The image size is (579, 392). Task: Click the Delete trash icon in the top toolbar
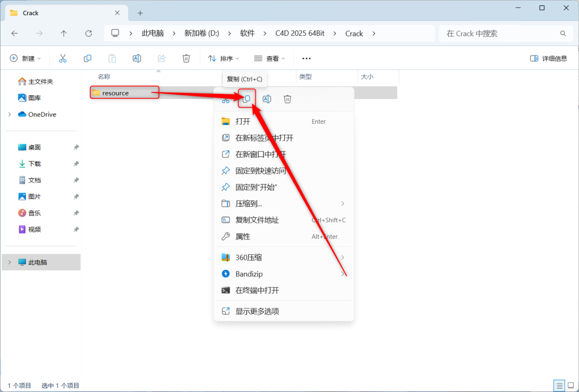point(186,58)
